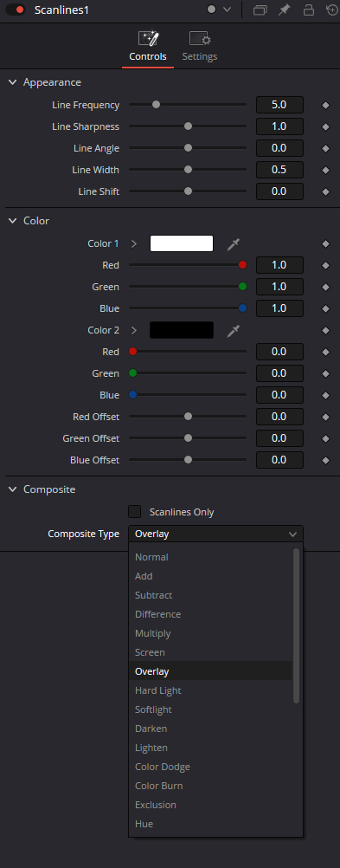The height and width of the screenshot is (868, 340).
Task: Click the Color 2 Green slider knob
Action: click(x=132, y=373)
